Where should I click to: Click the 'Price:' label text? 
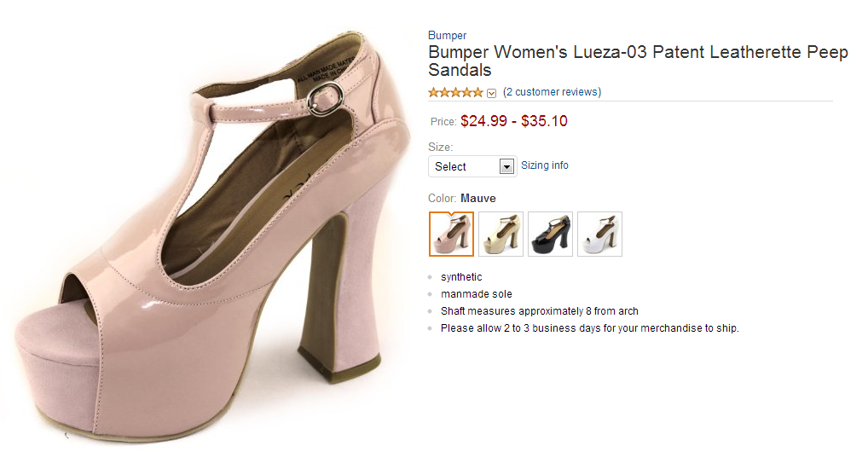(x=443, y=122)
